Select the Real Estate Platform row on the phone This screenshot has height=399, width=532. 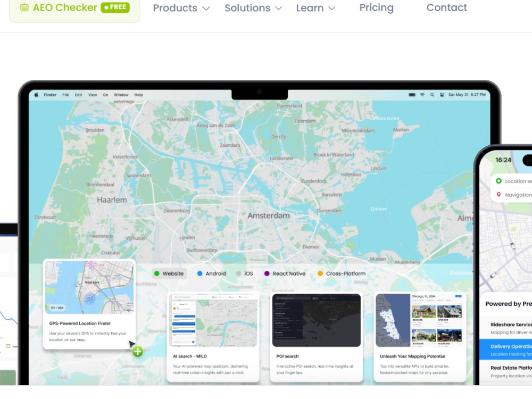point(505,371)
